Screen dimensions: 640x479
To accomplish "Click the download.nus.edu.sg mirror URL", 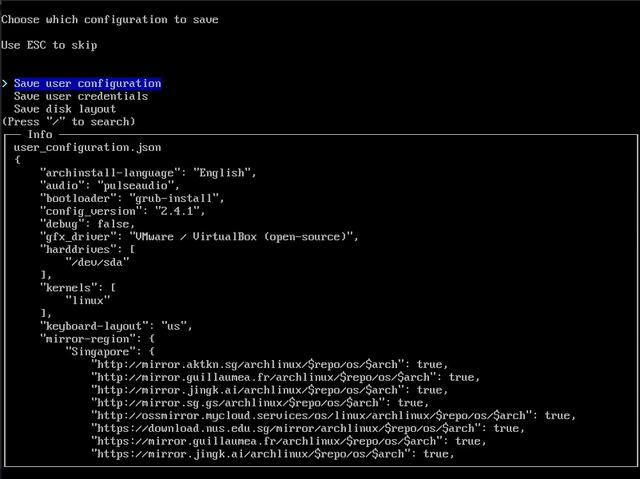I will pos(286,428).
